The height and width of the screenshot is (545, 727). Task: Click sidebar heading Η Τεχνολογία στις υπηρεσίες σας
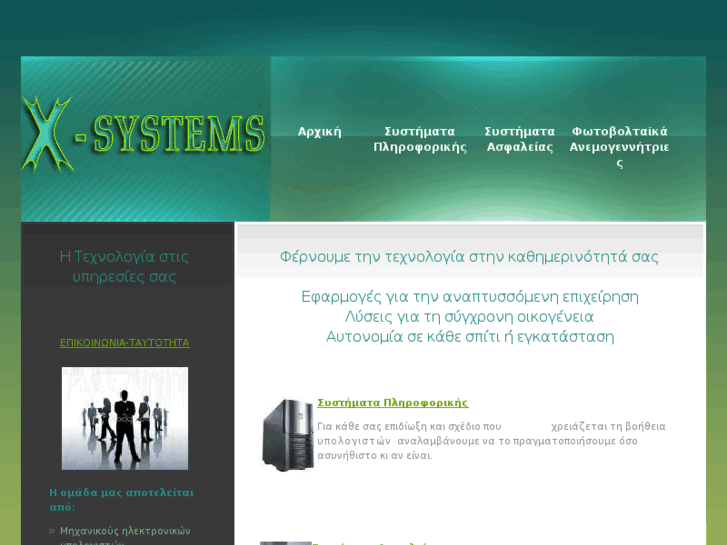coord(124,267)
